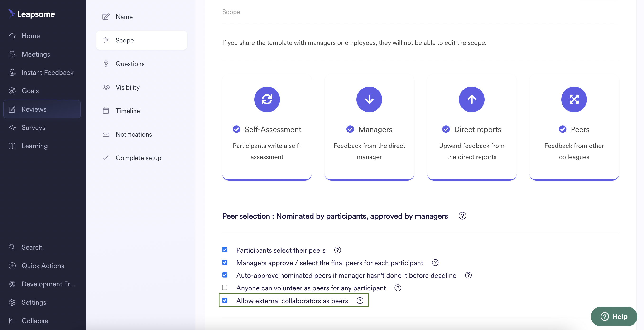Image resolution: width=644 pixels, height=330 pixels.
Task: Click the Instant Feedback hand icon
Action: 12,72
